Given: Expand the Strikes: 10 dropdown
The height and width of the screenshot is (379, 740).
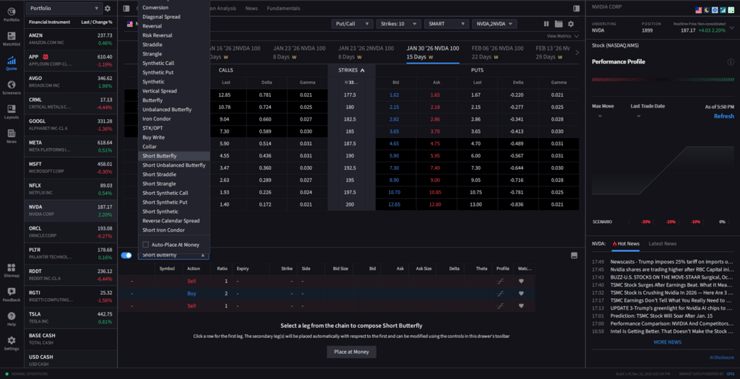Looking at the screenshot, I should [x=398, y=24].
